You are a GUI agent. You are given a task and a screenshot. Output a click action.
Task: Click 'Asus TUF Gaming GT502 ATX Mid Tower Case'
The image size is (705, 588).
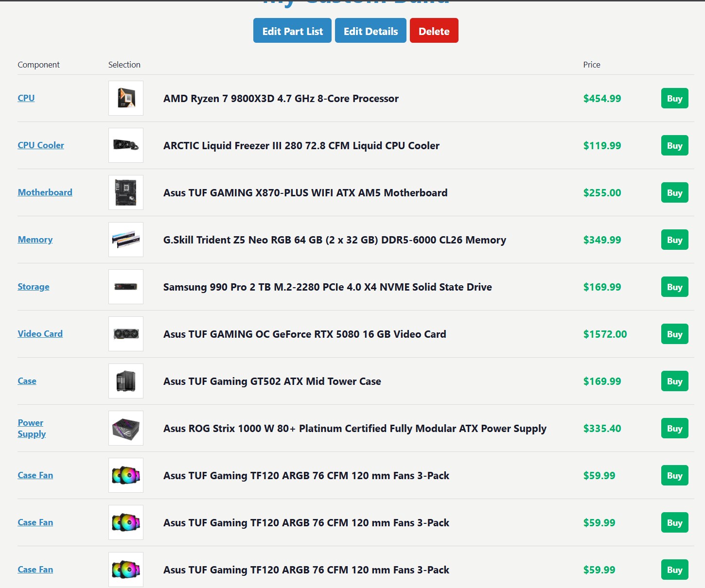tap(272, 381)
